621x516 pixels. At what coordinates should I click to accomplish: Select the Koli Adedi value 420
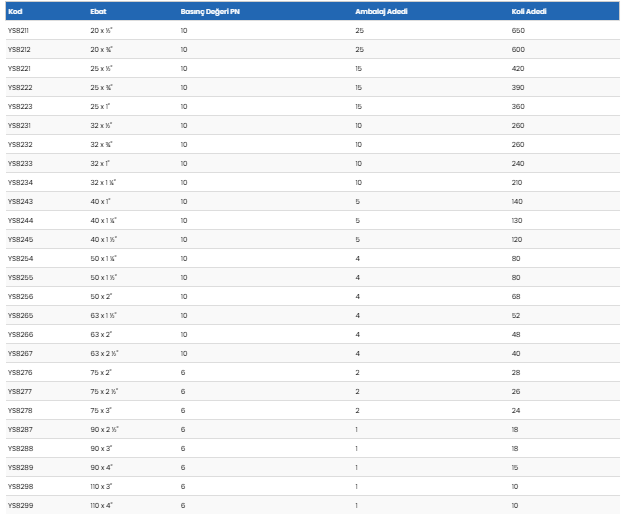[x=518, y=68]
